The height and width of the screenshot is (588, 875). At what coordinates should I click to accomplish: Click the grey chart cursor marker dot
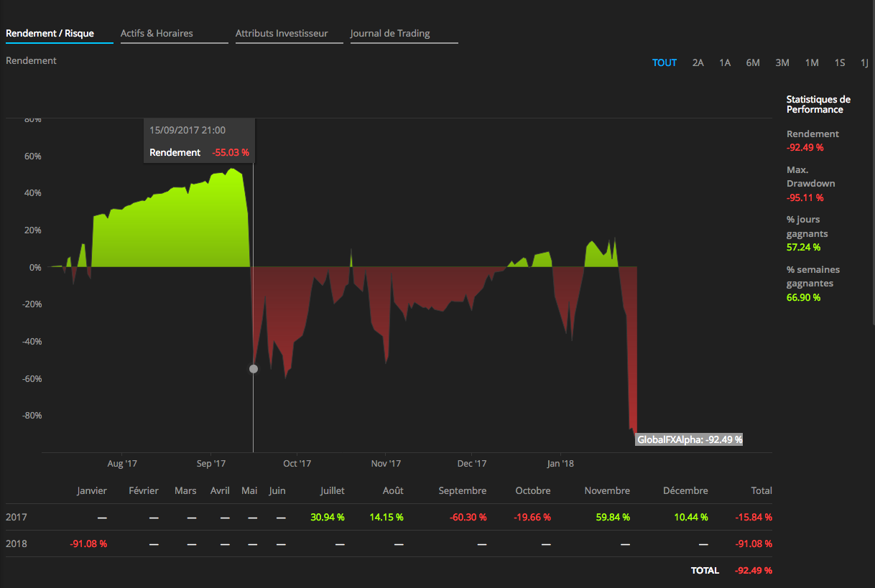[253, 369]
